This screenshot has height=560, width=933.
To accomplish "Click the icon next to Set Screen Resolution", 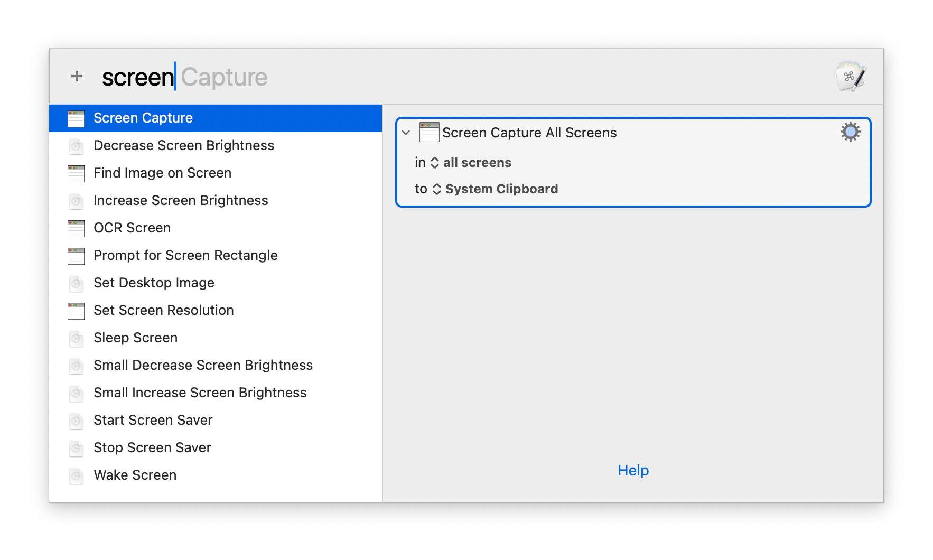I will pos(76,311).
